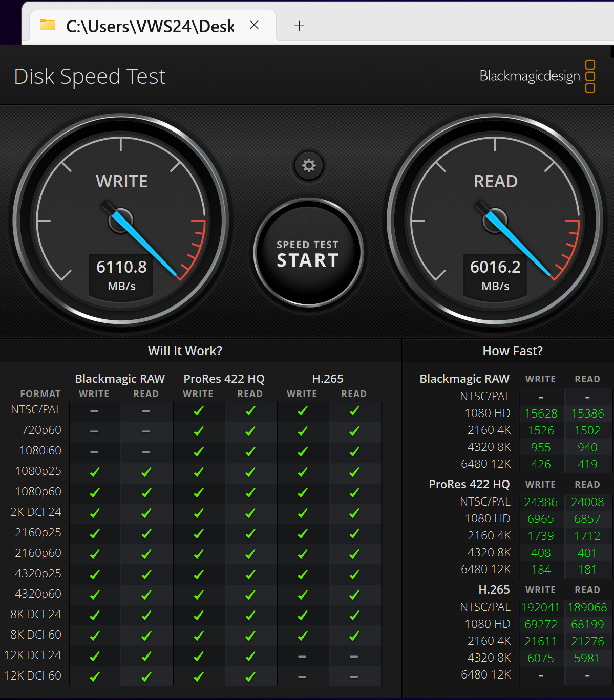This screenshot has height=700, width=614.
Task: Click the H.265 1080 HD write value 69272
Action: coord(541,624)
